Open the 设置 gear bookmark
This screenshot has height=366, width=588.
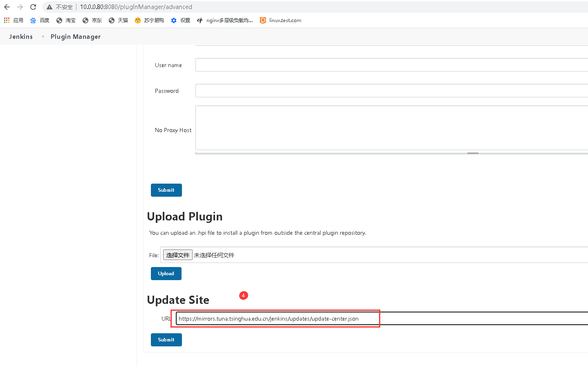pos(180,20)
